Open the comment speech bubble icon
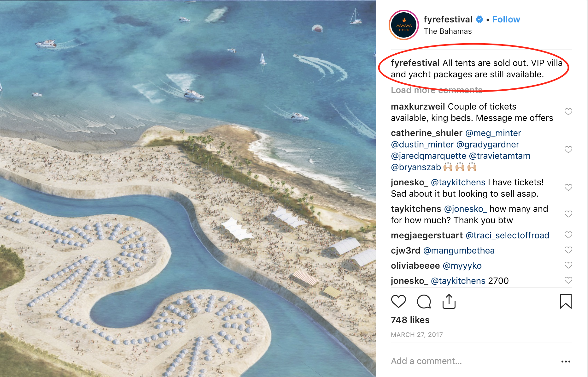The height and width of the screenshot is (377, 588). coord(424,302)
